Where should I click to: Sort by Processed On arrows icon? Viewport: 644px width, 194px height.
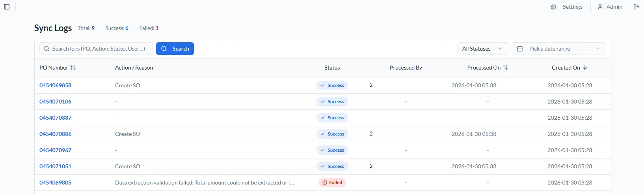point(505,68)
